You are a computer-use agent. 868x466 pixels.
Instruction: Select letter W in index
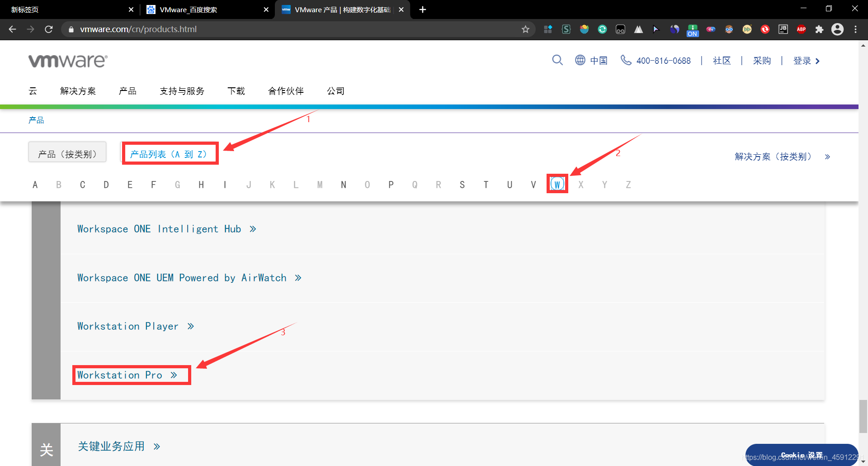(x=557, y=184)
